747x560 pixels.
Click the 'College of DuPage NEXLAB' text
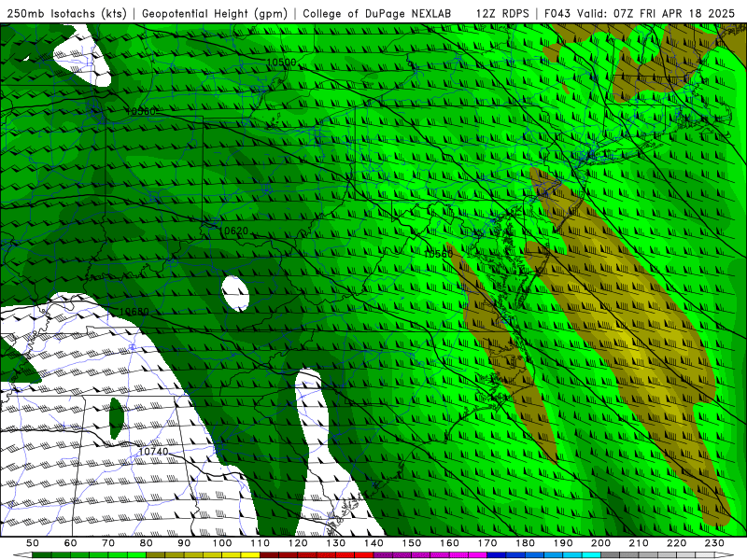(377, 13)
